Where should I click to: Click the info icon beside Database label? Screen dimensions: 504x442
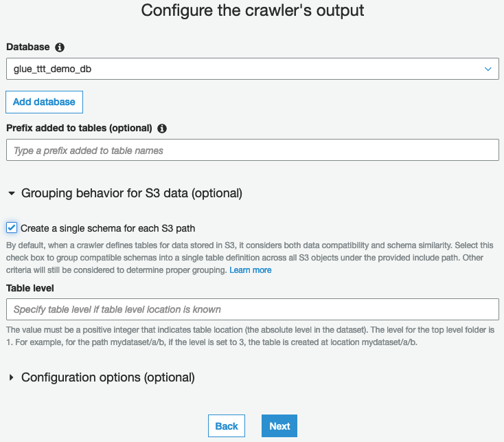[60, 47]
